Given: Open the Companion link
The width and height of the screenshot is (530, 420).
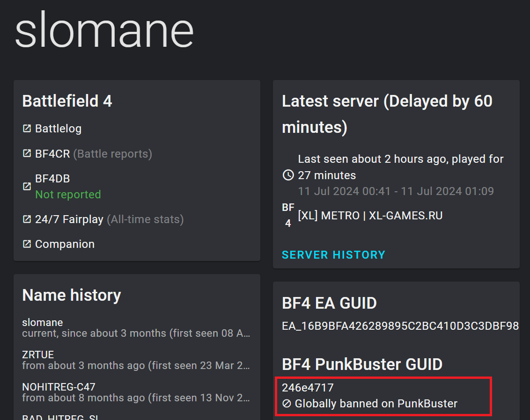Looking at the screenshot, I should click(65, 244).
